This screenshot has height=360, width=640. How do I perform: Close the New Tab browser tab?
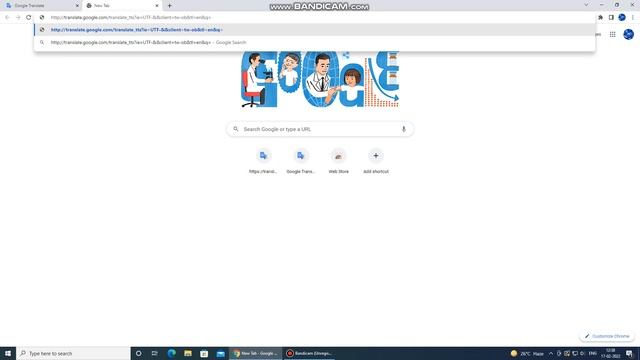tap(157, 6)
